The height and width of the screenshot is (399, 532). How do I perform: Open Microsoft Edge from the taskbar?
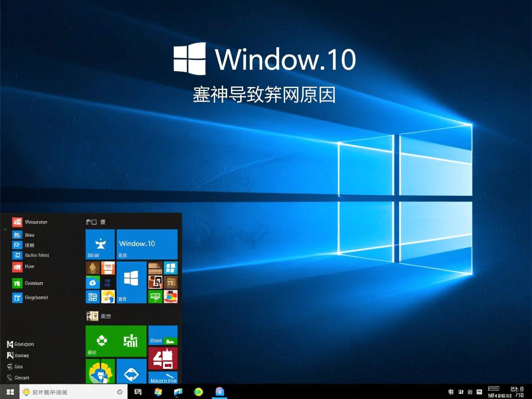tap(199, 392)
